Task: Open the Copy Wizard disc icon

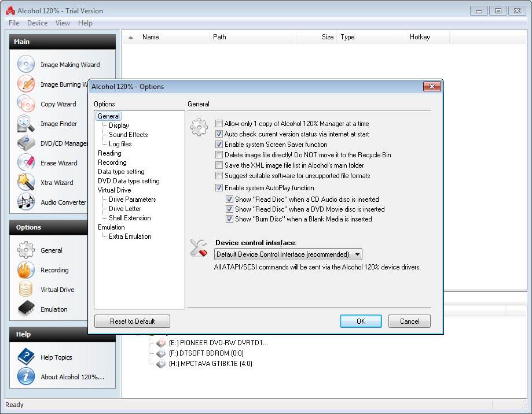Action: pos(26,103)
